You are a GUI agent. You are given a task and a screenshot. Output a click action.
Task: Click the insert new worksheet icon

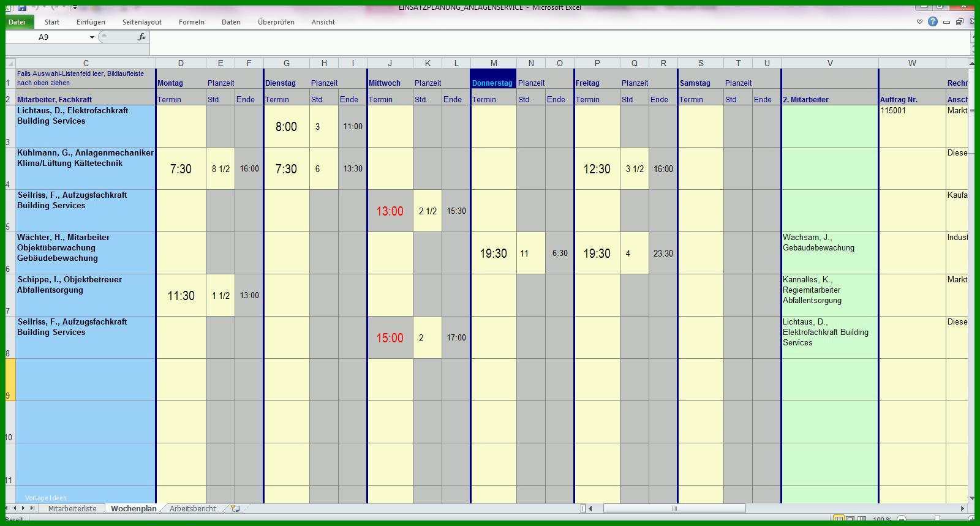pyautogui.click(x=235, y=509)
